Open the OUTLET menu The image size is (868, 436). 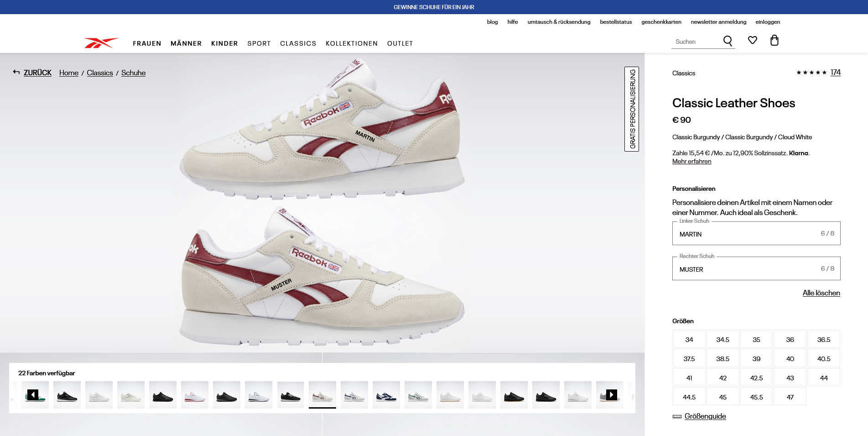pos(400,43)
